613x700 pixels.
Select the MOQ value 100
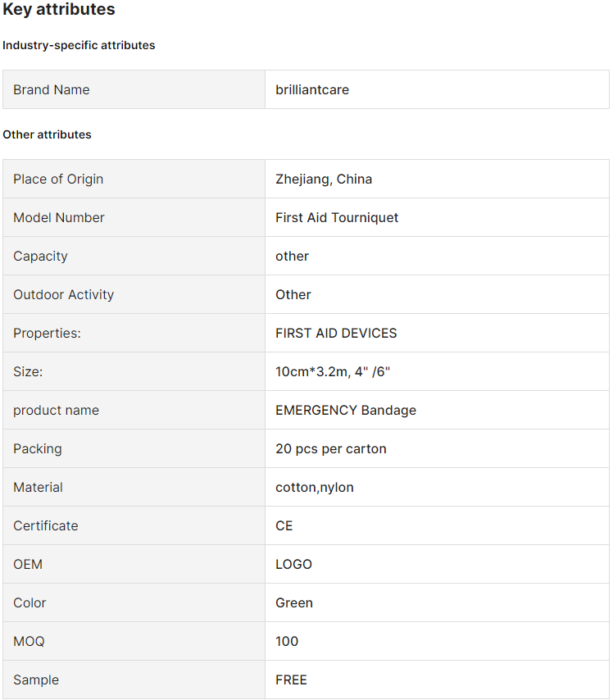click(287, 641)
